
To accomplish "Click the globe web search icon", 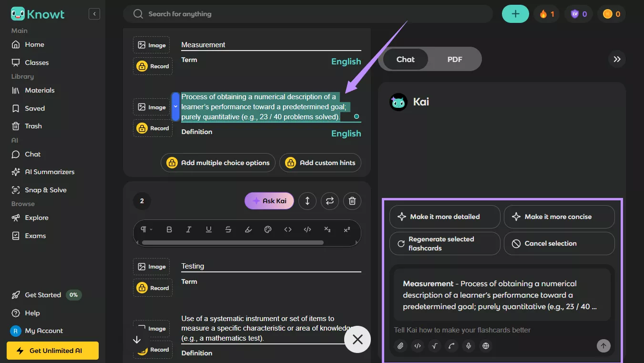I will coord(486,346).
